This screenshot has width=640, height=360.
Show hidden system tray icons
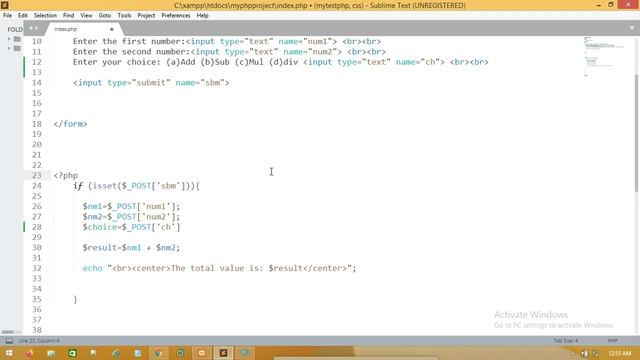pyautogui.click(x=573, y=353)
